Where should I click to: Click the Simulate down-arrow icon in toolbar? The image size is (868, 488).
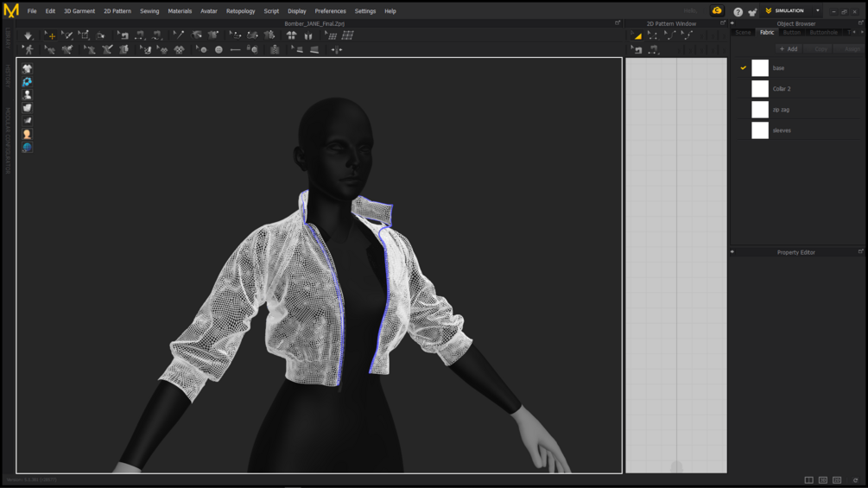coord(29,35)
